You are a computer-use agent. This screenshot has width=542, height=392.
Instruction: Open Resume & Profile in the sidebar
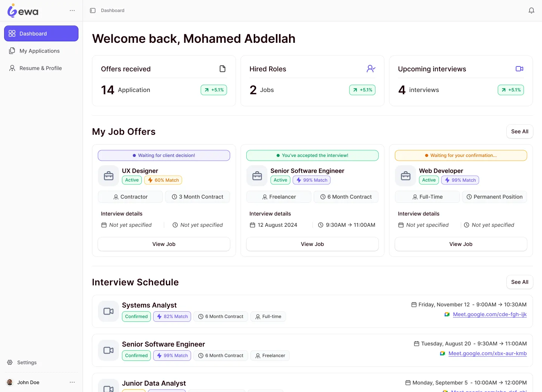tap(41, 68)
